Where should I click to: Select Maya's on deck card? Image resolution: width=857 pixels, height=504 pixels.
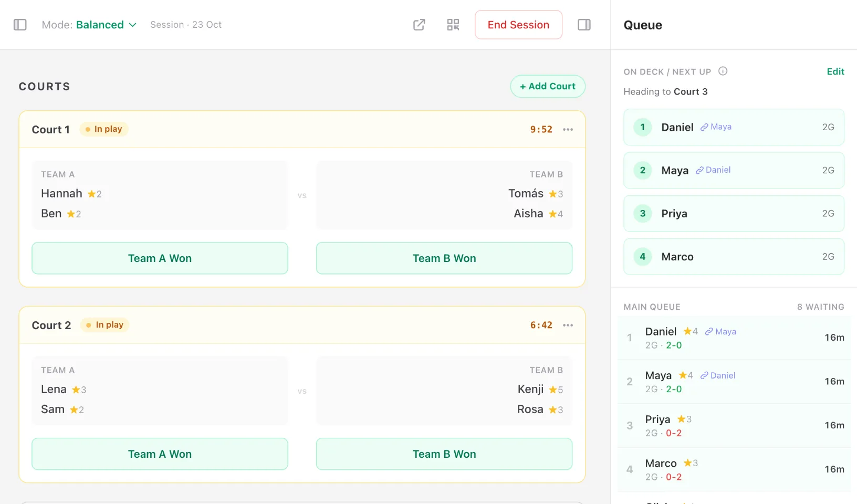click(x=734, y=170)
